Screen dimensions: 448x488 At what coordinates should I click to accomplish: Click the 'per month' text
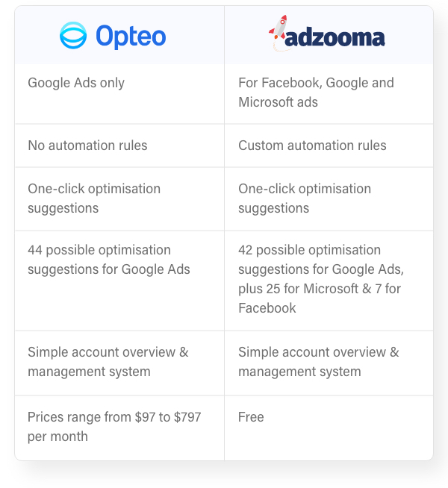point(58,437)
